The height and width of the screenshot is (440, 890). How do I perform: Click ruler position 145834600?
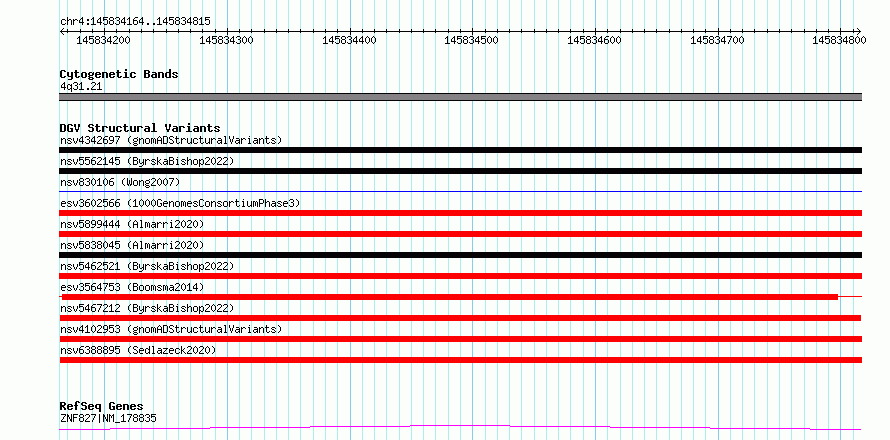pos(594,40)
